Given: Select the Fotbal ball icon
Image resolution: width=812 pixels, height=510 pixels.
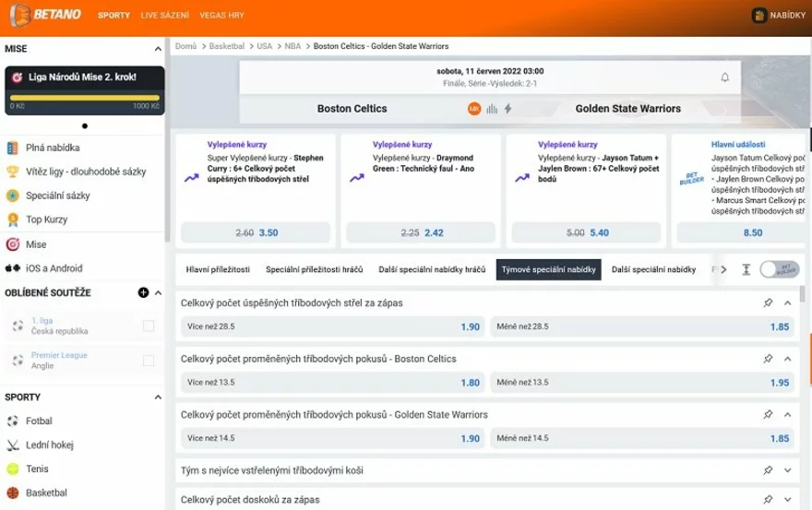Looking at the screenshot, I should coord(12,421).
